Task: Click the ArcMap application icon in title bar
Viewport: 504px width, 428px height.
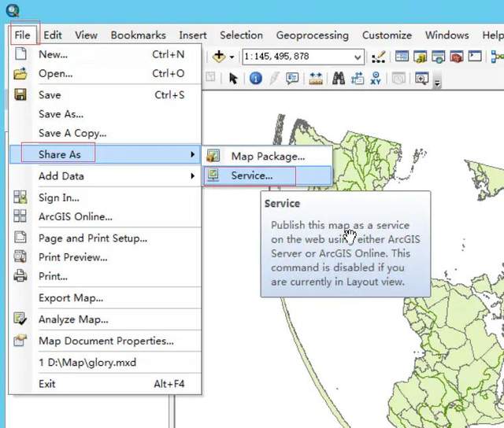Action: click(x=13, y=10)
